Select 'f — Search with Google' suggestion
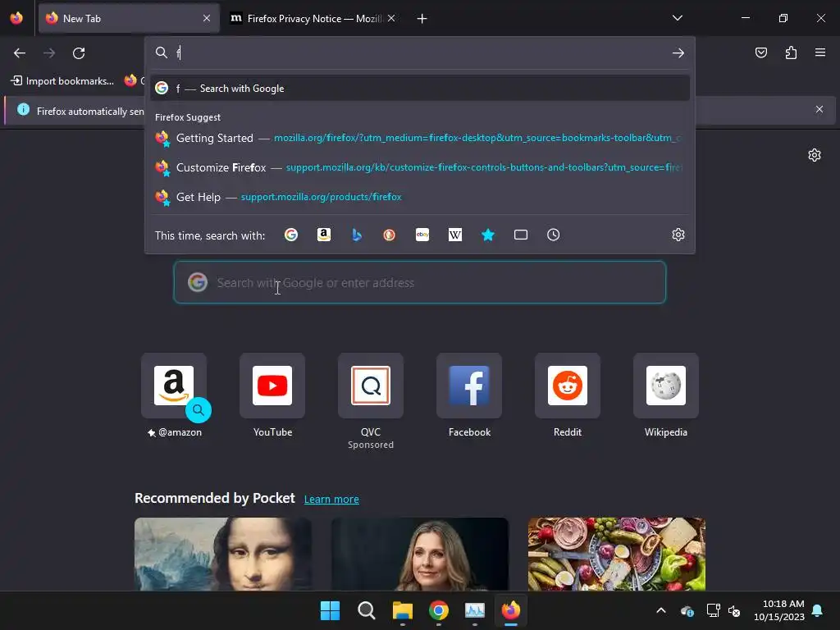The image size is (840, 630). point(420,89)
